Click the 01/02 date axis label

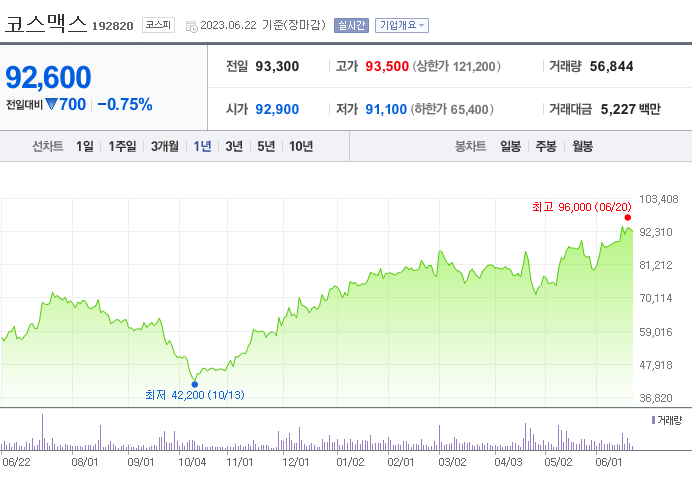(350, 462)
